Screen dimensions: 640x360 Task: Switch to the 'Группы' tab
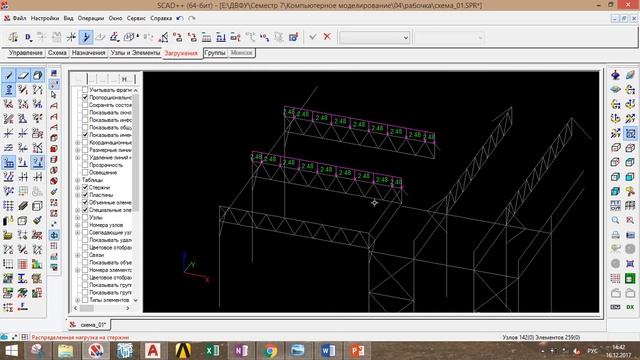point(215,53)
